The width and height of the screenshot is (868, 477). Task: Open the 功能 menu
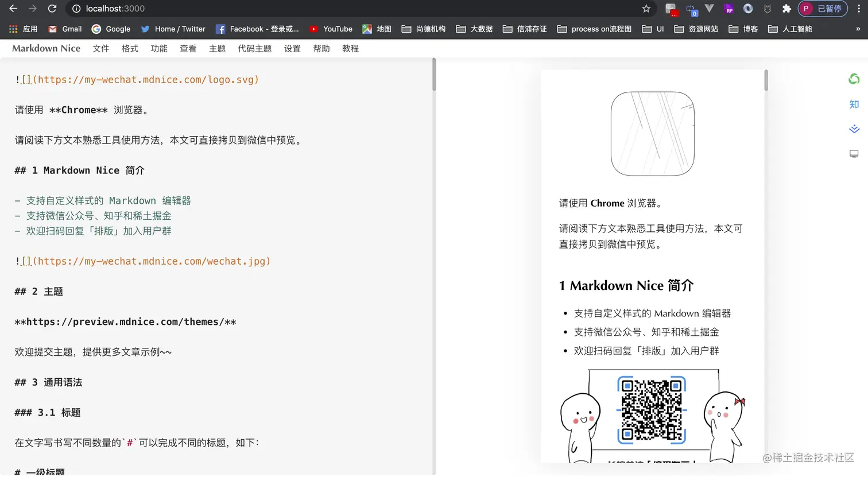[x=159, y=49]
